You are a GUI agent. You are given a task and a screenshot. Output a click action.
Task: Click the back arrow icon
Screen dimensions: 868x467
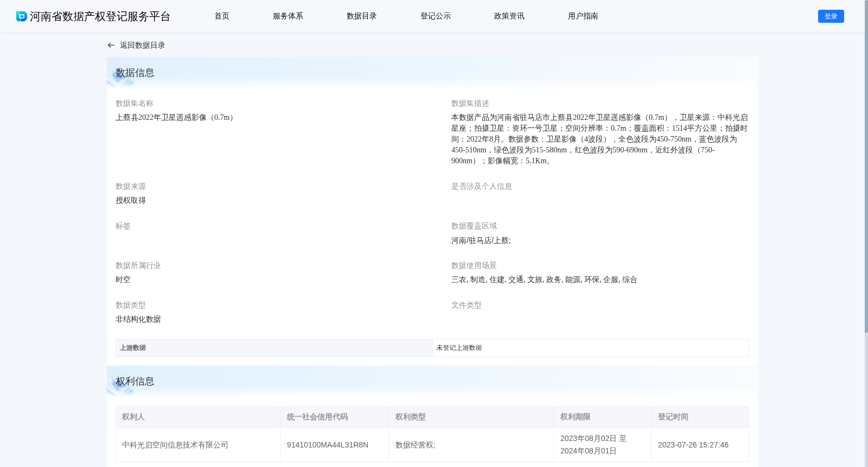pyautogui.click(x=111, y=46)
